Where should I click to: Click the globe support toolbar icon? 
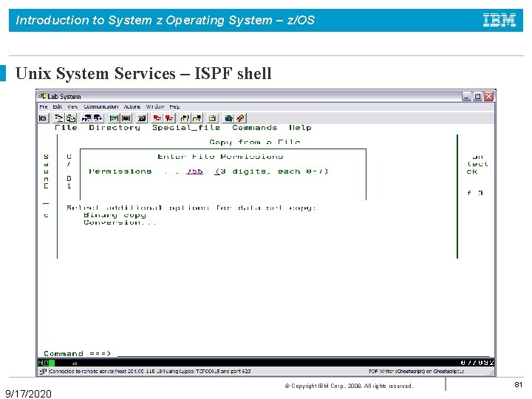tap(228, 118)
